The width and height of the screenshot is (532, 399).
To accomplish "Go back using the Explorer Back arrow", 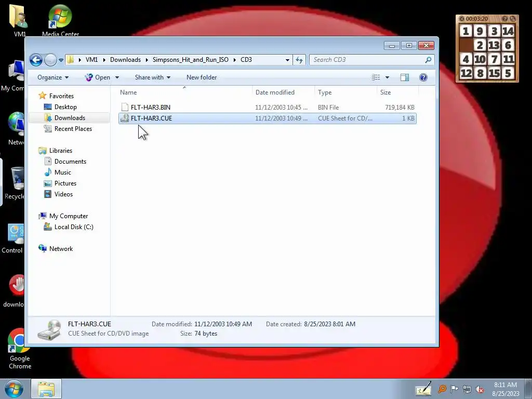I will [x=36, y=60].
